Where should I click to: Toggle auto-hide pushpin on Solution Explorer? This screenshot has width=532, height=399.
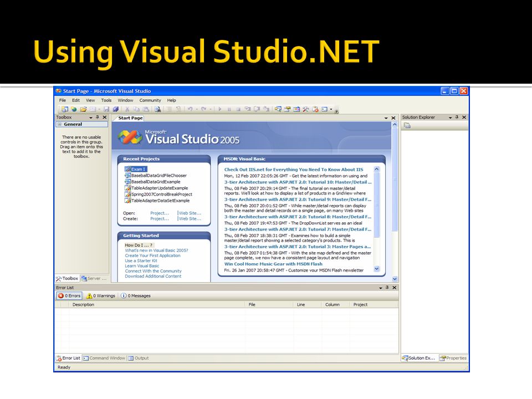pos(457,117)
